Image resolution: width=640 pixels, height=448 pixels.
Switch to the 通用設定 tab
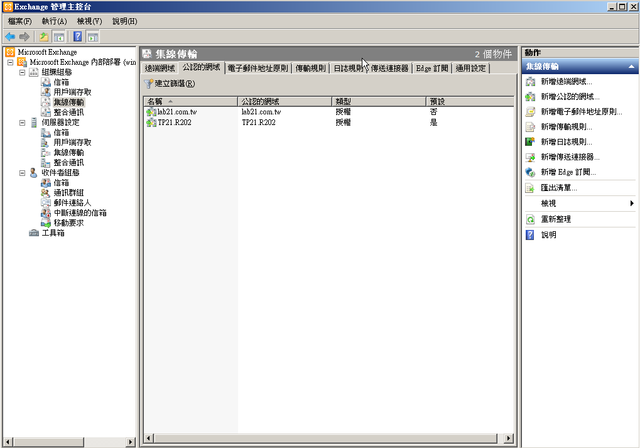[x=471, y=69]
